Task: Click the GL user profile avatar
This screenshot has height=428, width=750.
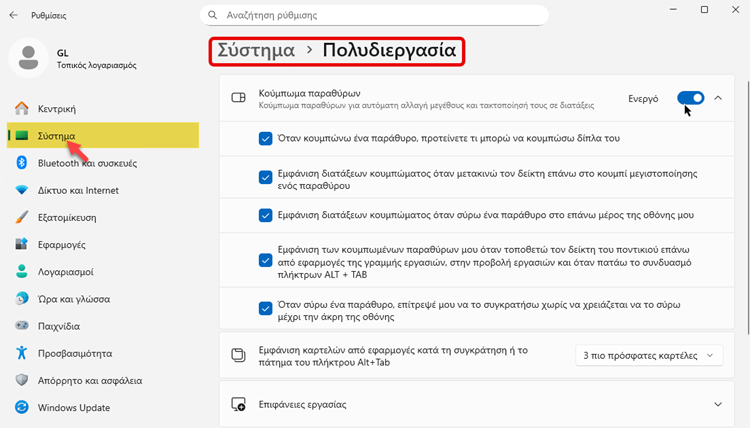Action: pos(30,57)
